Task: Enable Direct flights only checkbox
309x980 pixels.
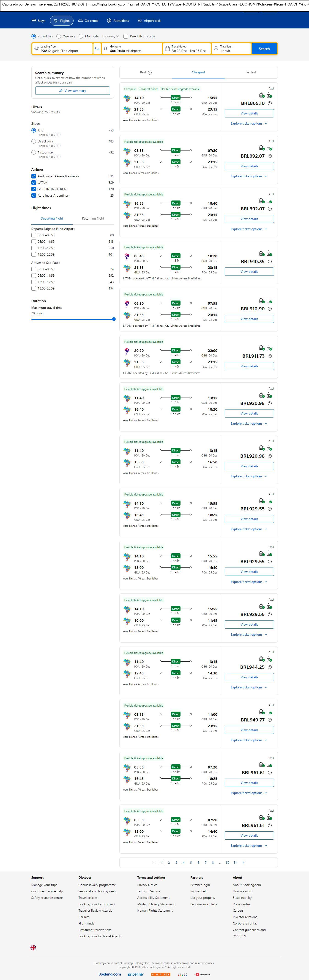Action: [x=126, y=36]
